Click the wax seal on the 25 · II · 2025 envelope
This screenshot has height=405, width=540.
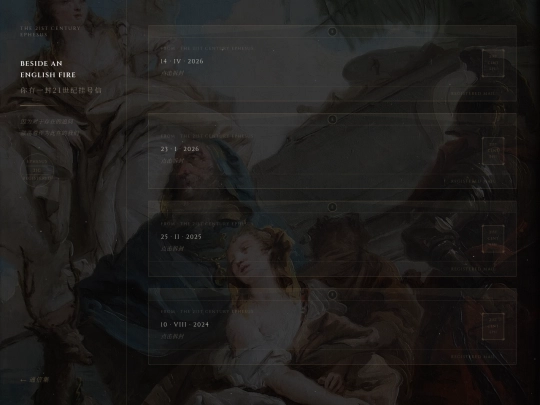[332, 207]
